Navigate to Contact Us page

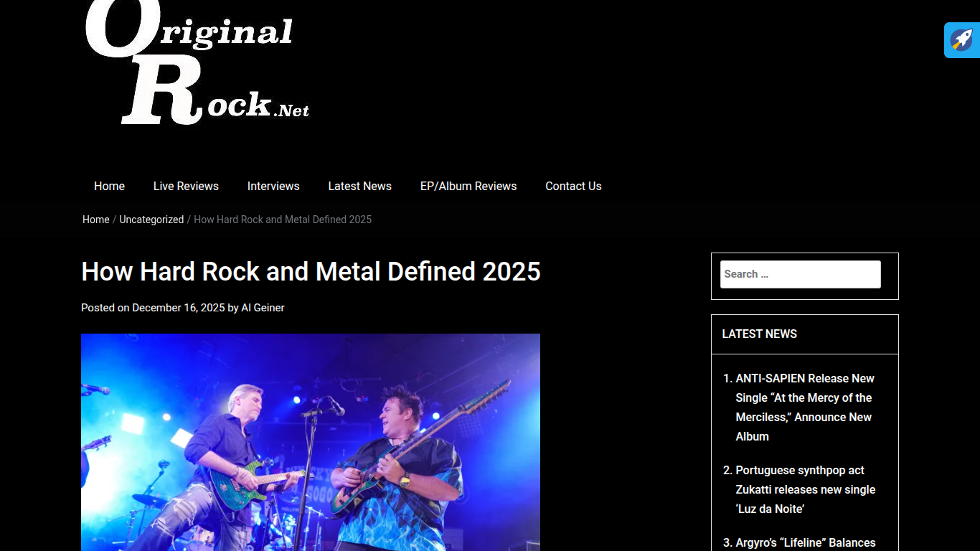573,186
